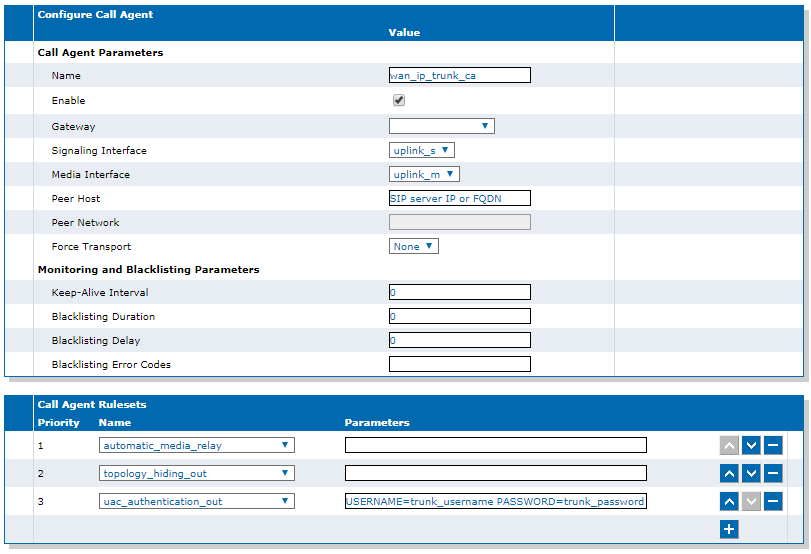Delete the uac_authentication_out ruleset

(x=773, y=501)
